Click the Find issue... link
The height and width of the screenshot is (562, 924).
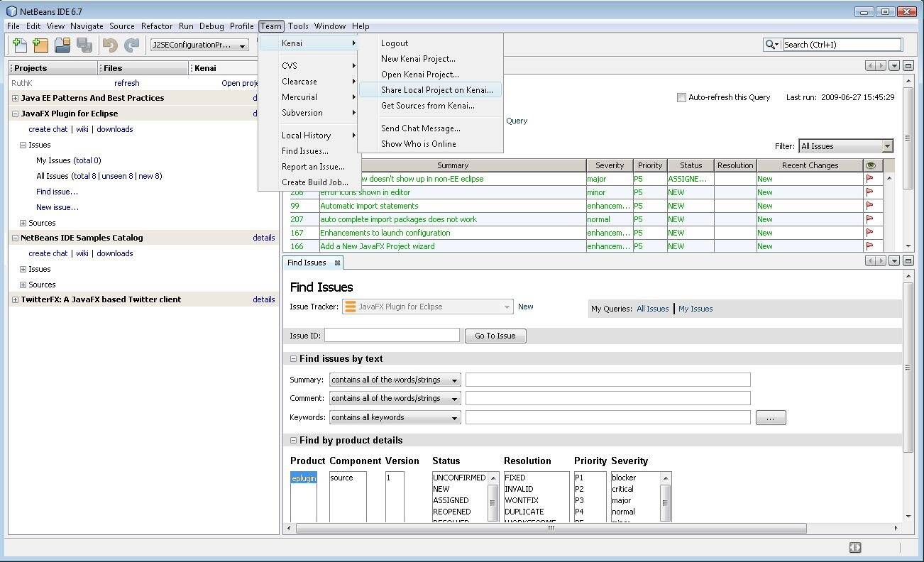[57, 192]
